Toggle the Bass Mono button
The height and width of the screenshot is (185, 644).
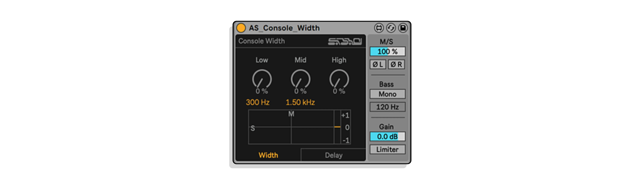[387, 94]
